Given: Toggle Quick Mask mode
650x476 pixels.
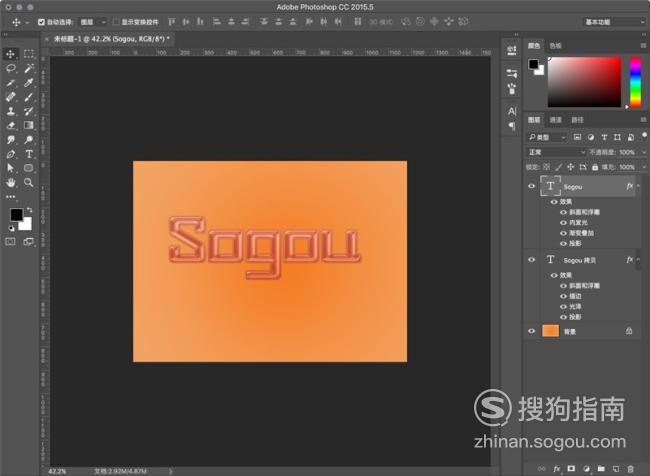Looking at the screenshot, I should [x=10, y=241].
